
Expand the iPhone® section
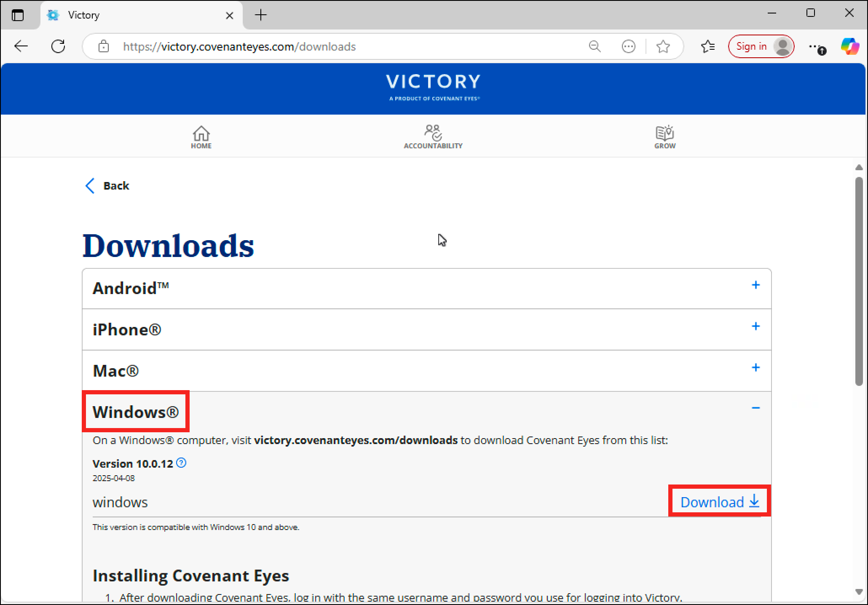426,329
